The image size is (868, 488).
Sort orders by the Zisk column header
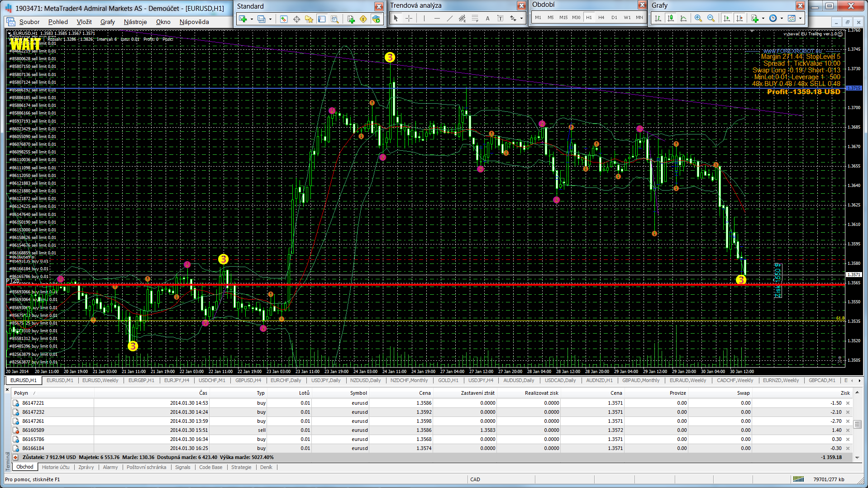click(845, 393)
